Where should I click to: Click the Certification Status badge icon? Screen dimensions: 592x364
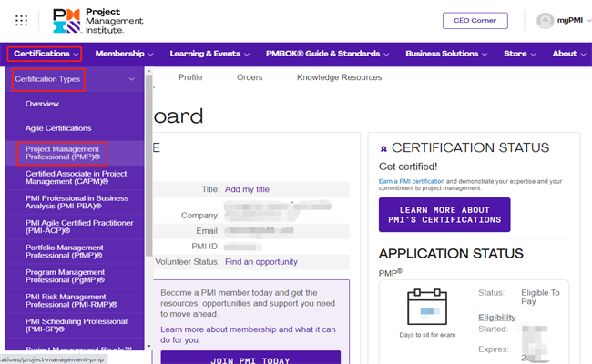tap(383, 148)
